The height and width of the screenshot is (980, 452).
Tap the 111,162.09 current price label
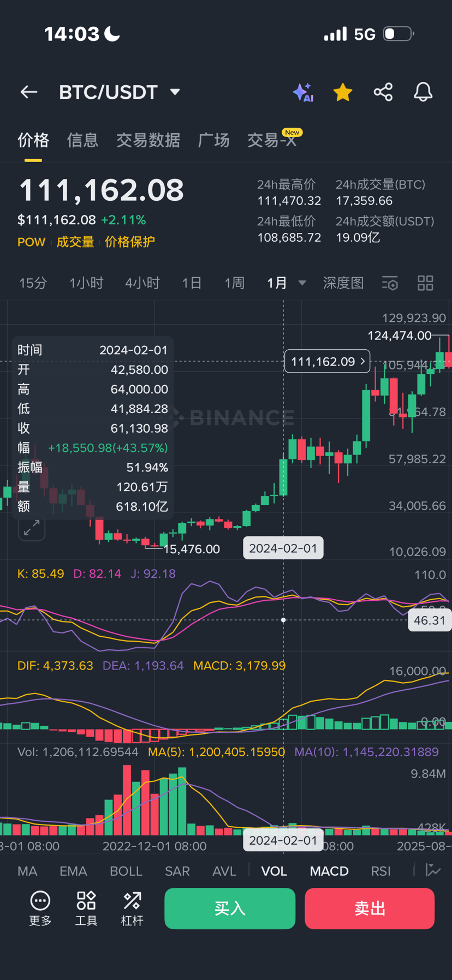point(328,361)
